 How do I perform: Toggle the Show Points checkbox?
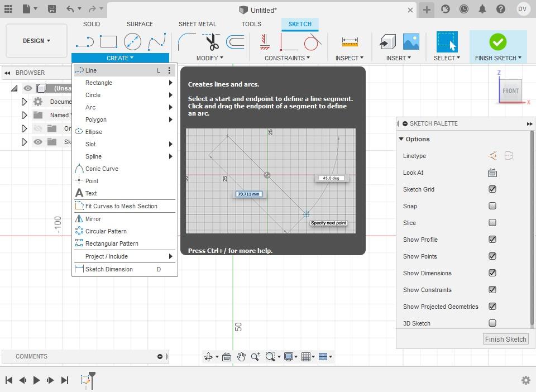492,256
